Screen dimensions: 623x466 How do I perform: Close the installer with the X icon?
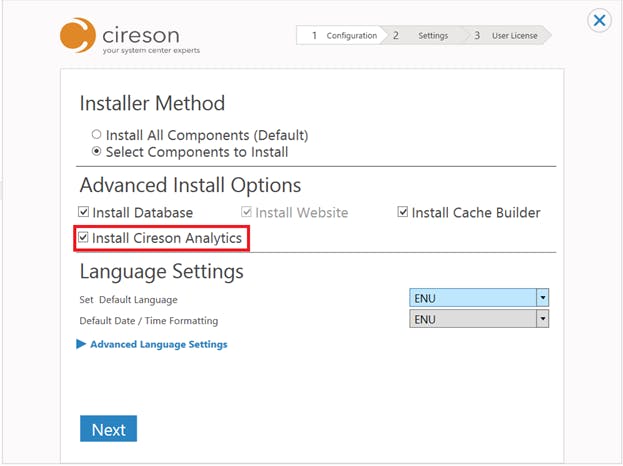point(599,20)
